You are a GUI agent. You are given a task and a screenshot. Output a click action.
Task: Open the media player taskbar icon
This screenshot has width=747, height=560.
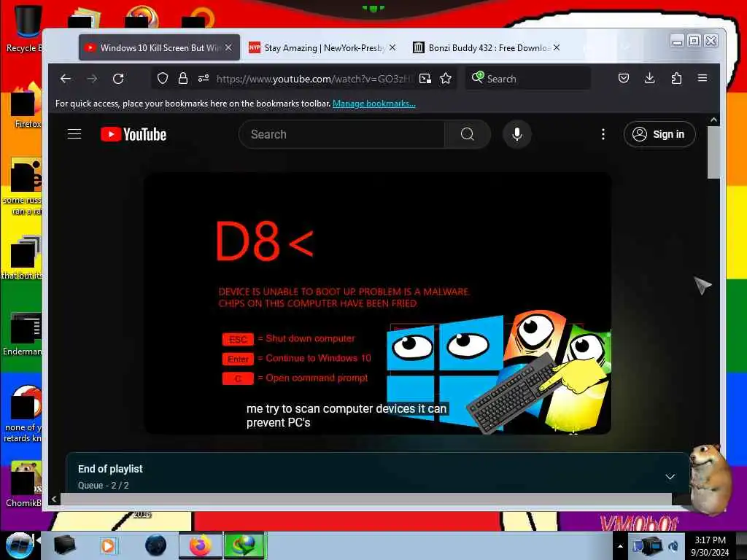pos(108,545)
